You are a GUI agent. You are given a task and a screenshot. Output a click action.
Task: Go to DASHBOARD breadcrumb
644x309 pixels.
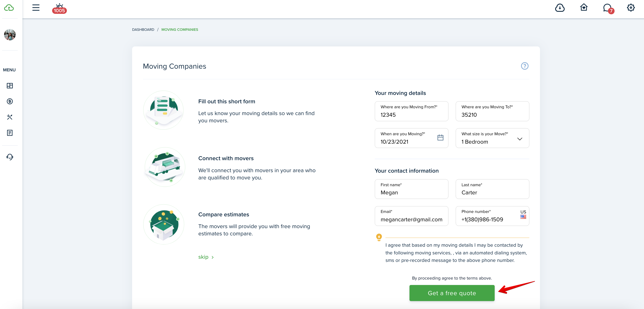143,29
